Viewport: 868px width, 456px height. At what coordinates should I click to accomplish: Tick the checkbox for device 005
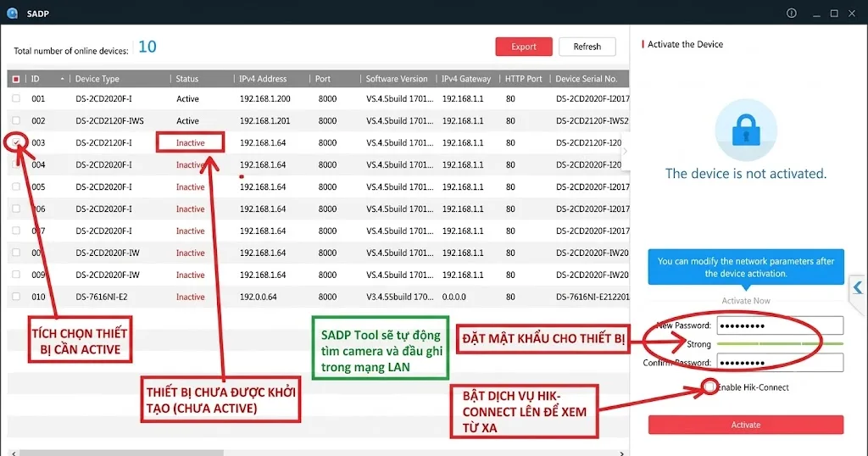point(16,186)
